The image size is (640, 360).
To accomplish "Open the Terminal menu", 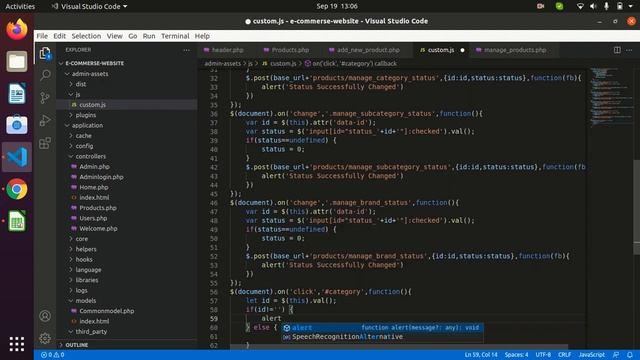I will coord(175,36).
